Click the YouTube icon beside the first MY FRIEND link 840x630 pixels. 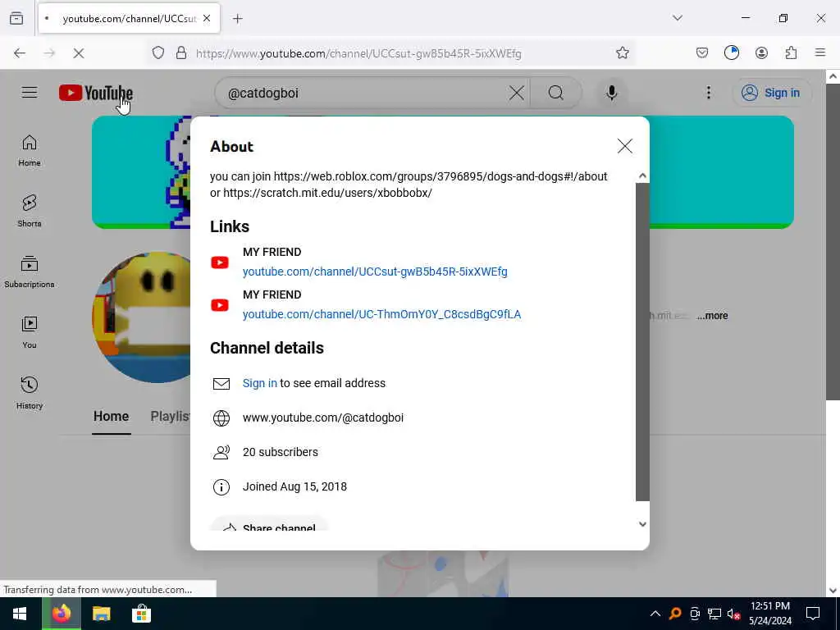pos(220,262)
